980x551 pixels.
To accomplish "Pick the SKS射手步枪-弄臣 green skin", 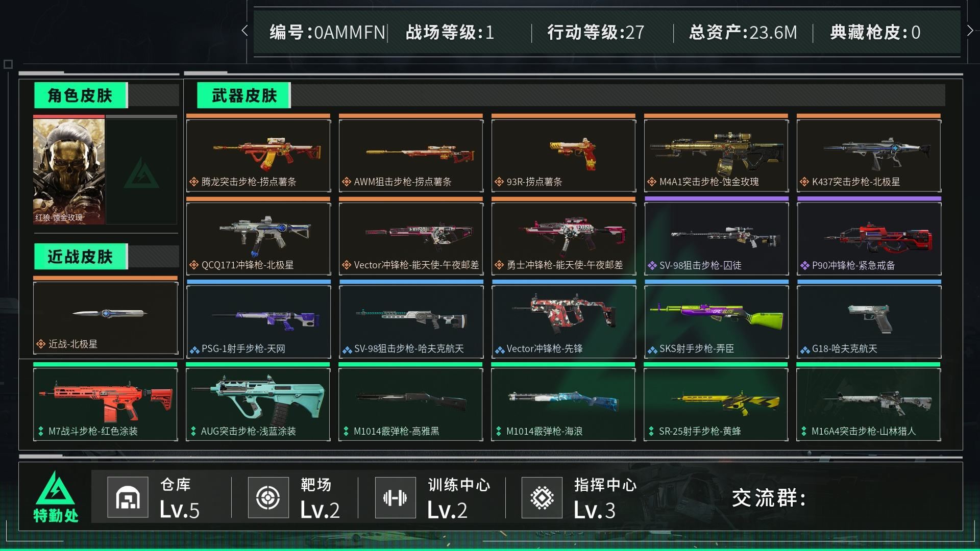I will pyautogui.click(x=716, y=321).
